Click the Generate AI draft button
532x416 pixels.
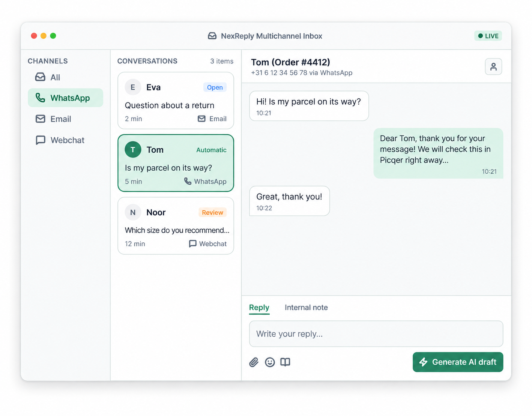(458, 362)
